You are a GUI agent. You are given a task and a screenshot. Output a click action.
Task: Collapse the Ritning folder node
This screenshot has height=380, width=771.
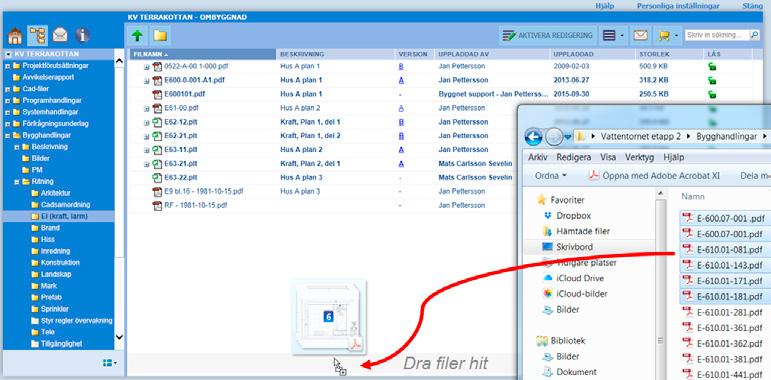point(17,181)
